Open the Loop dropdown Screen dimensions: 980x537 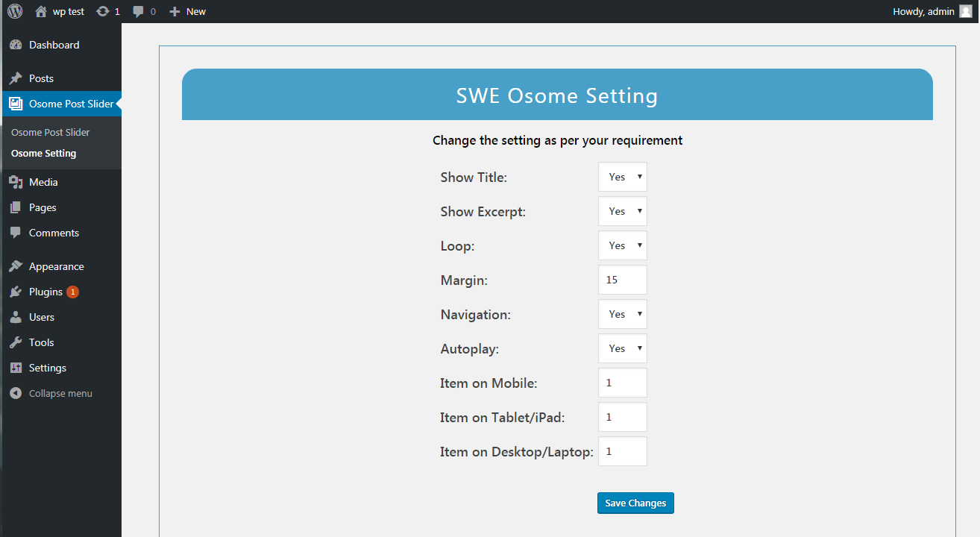(623, 245)
